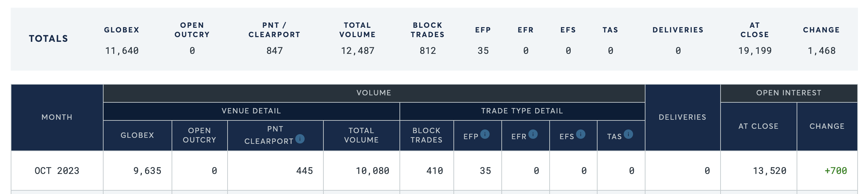Click the 13,520 open interest value

(769, 171)
